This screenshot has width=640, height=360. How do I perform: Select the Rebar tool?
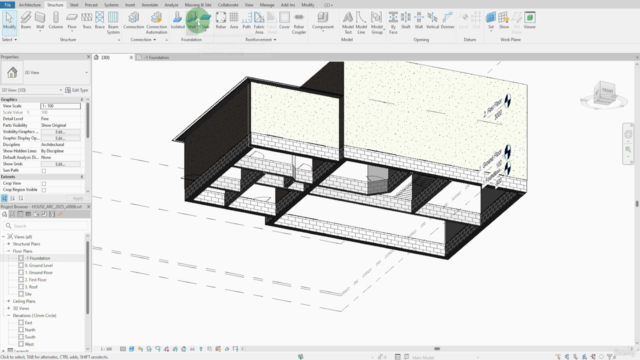(x=221, y=20)
